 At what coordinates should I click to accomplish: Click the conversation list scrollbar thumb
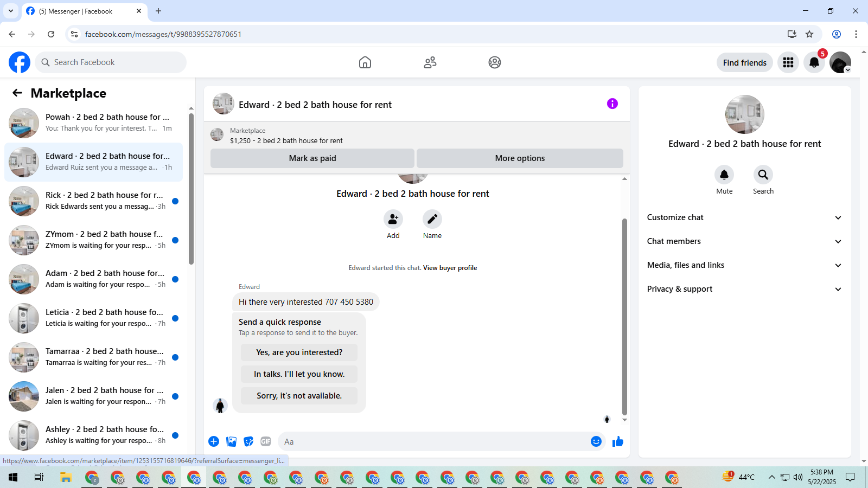(x=191, y=189)
